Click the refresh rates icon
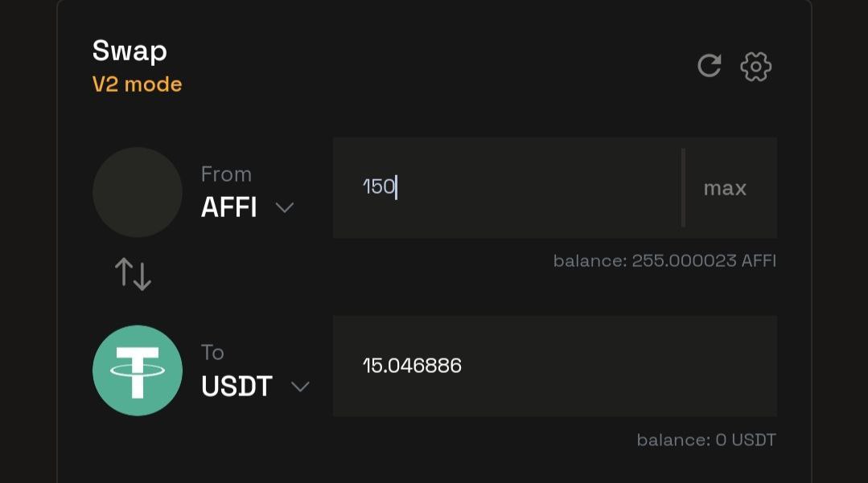 [709, 66]
